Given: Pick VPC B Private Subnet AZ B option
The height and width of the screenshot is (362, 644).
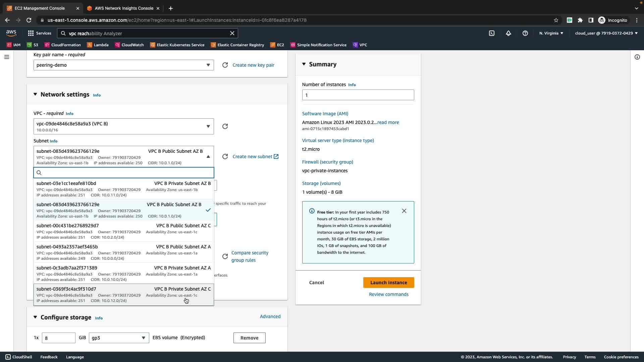Looking at the screenshot, I should click(123, 189).
